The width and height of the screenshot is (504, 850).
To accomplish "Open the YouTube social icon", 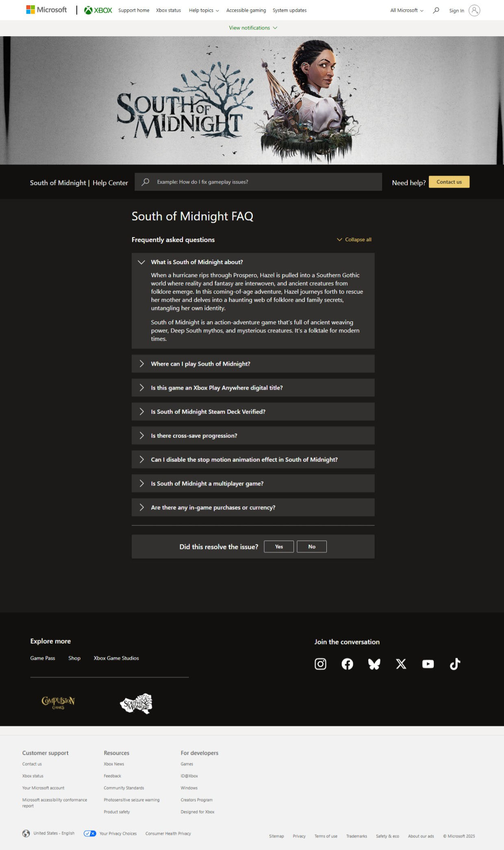I will point(428,664).
